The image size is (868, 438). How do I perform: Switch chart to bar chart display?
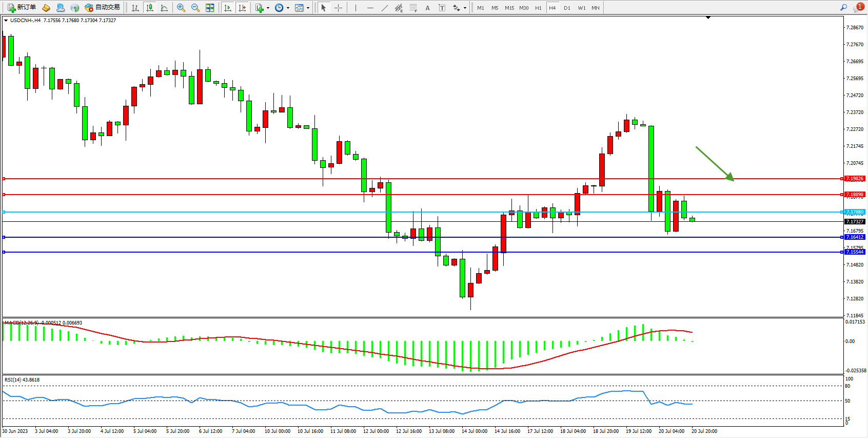135,8
